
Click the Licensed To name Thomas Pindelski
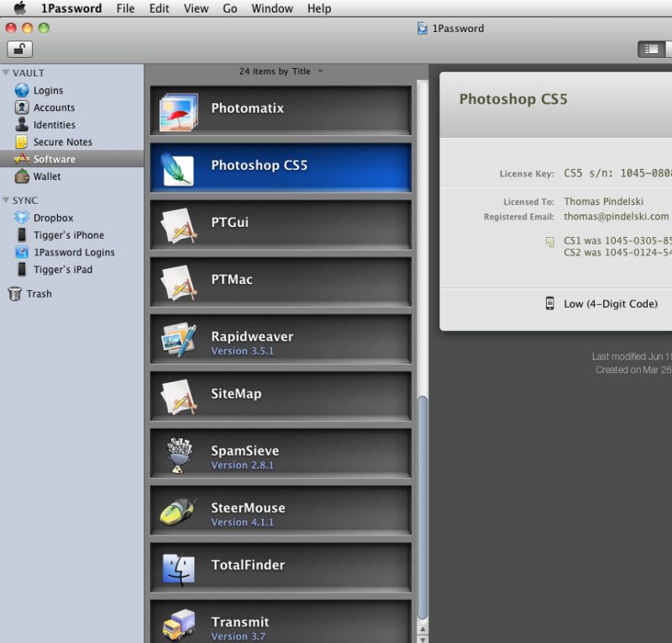click(x=603, y=201)
